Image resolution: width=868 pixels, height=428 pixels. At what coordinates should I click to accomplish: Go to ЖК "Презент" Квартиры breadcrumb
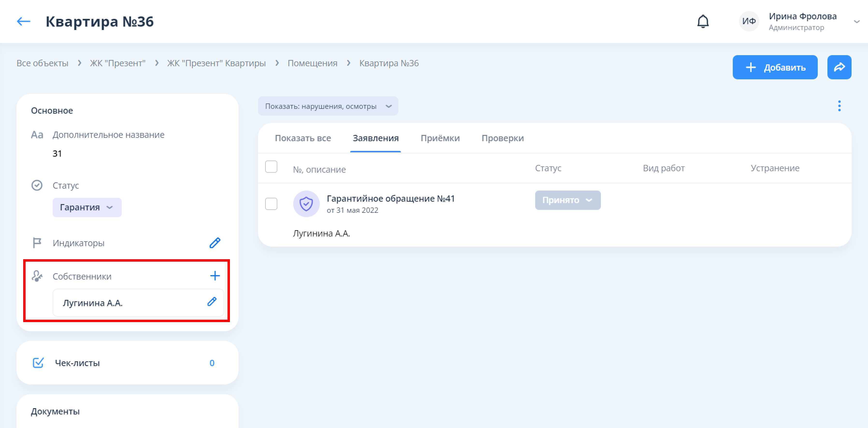pos(216,63)
